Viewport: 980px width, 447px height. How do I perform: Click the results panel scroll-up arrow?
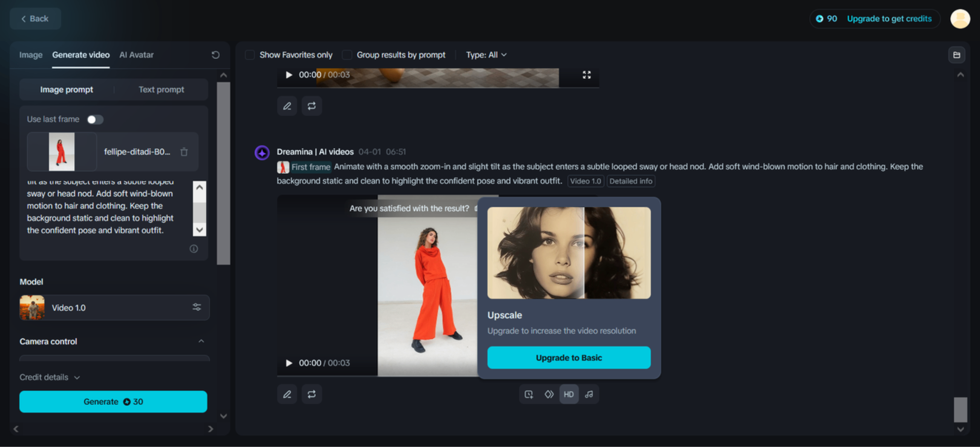[x=960, y=75]
